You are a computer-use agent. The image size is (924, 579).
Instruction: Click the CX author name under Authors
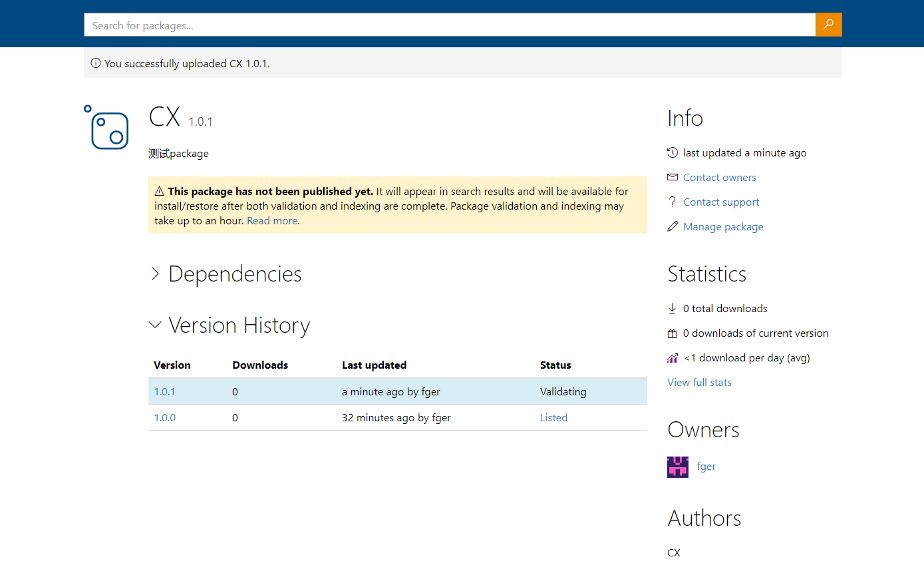click(x=674, y=552)
